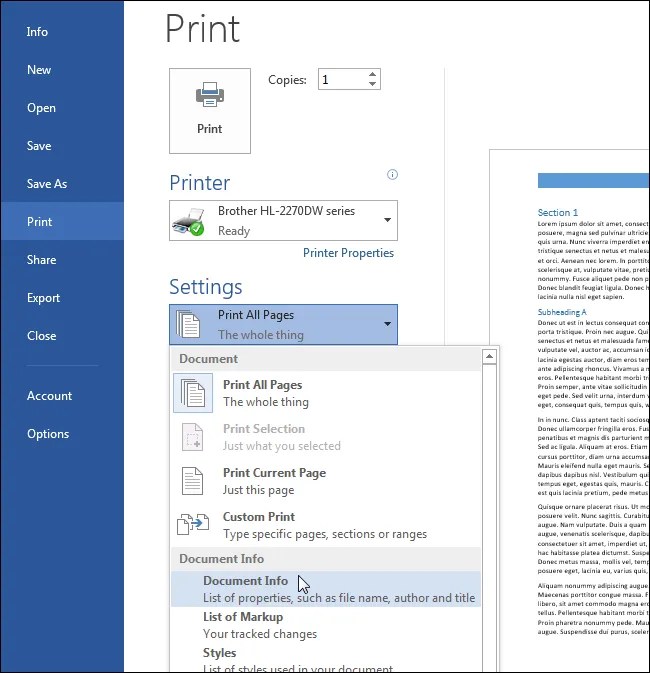Click the Printer Properties link
Screen dimensions: 650x673
pyautogui.click(x=348, y=253)
